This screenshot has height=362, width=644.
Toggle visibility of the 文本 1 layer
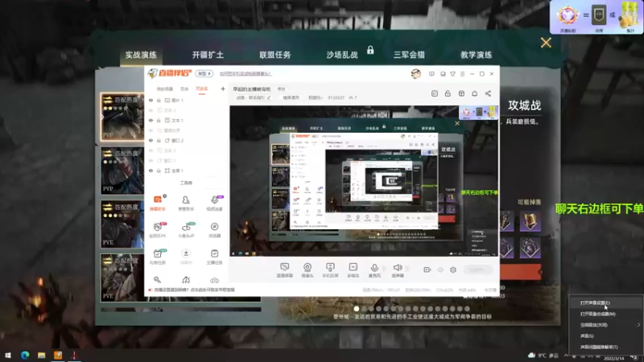151,120
